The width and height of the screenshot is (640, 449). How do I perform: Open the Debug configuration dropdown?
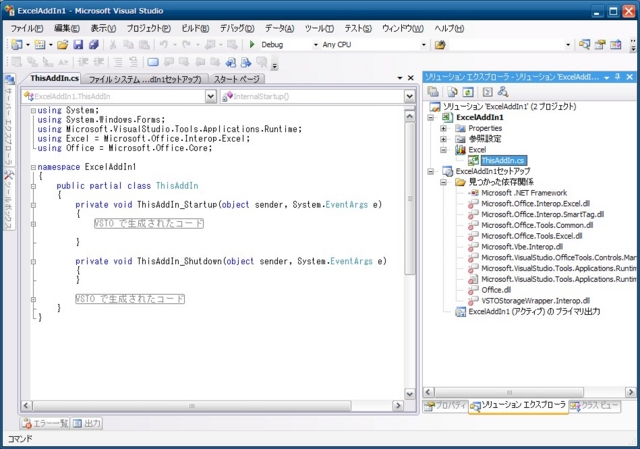(x=316, y=44)
